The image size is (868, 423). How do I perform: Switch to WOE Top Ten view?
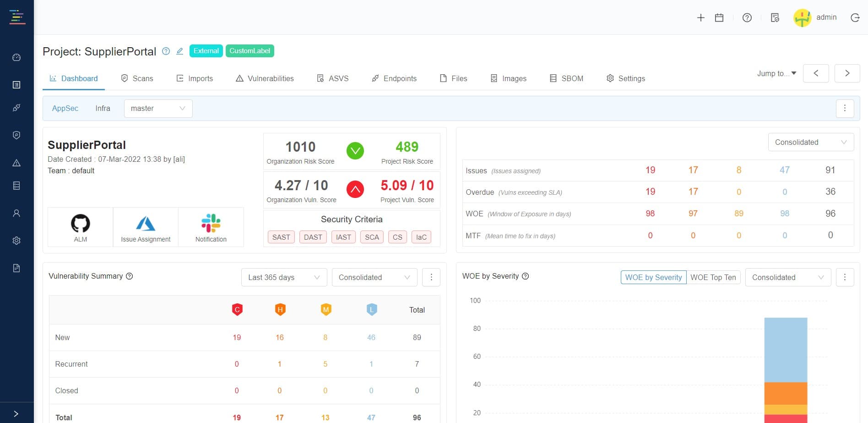pos(713,277)
